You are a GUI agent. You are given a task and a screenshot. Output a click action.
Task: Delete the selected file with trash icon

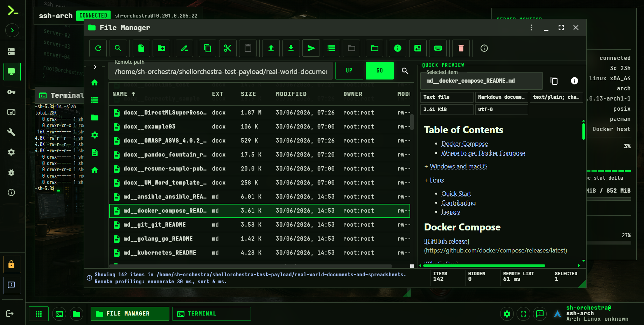coord(461,48)
